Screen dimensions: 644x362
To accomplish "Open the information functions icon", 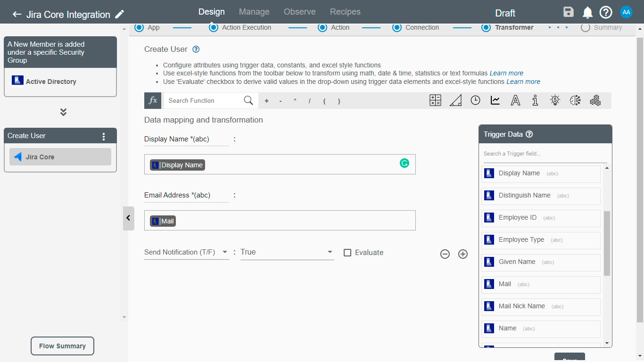I will pos(535,100).
